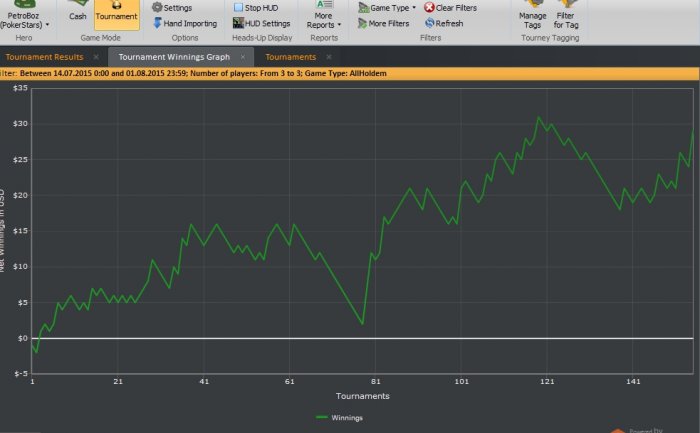Select the Tournament Winnings Graph tab
This screenshot has height=433, width=700.
(174, 57)
